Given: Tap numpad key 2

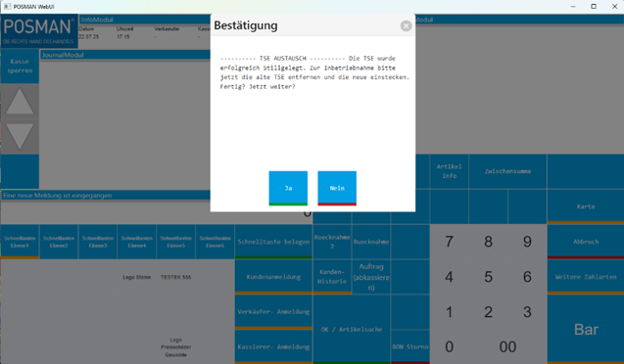Looking at the screenshot, I should coord(488,312).
